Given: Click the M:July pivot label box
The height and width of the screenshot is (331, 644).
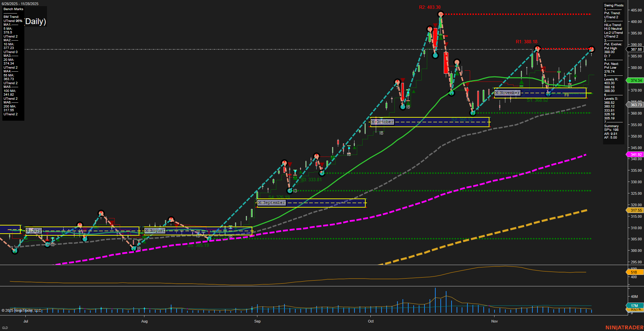Looking at the screenshot, I should pyautogui.click(x=34, y=231).
